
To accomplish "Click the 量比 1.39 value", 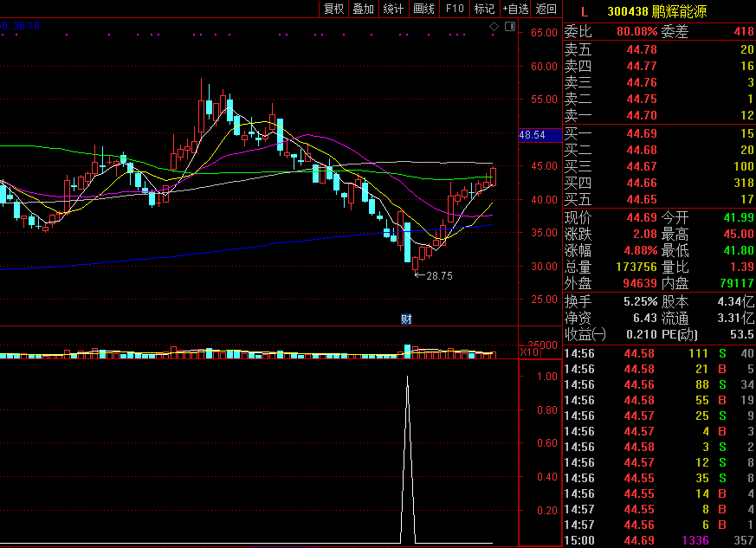I will pyautogui.click(x=742, y=267).
